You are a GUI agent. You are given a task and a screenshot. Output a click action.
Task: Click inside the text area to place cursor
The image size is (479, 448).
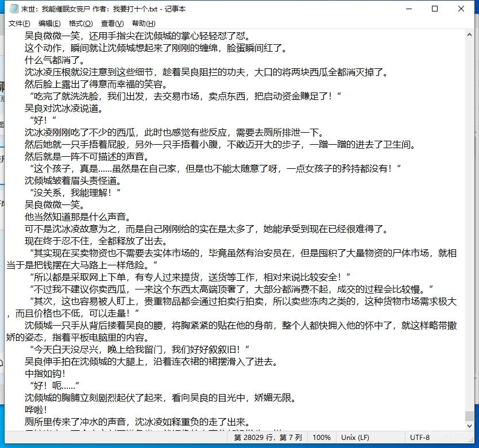pyautogui.click(x=230, y=230)
